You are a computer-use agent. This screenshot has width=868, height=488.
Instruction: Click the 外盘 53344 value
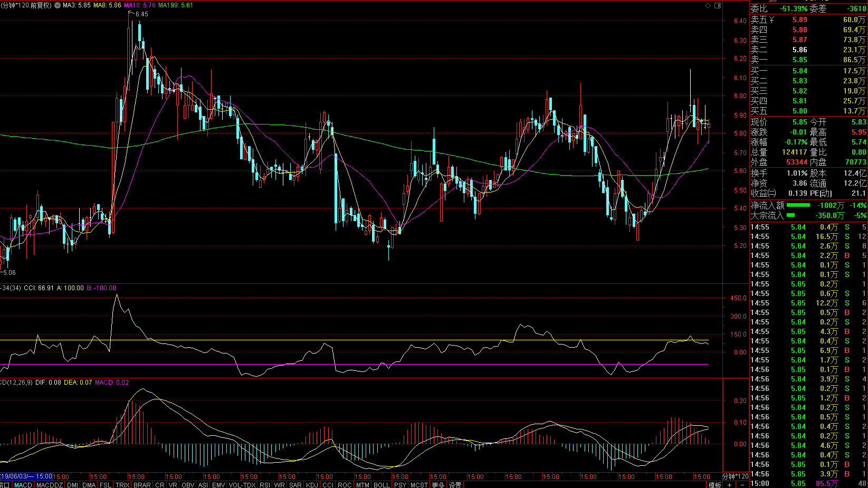(x=797, y=162)
